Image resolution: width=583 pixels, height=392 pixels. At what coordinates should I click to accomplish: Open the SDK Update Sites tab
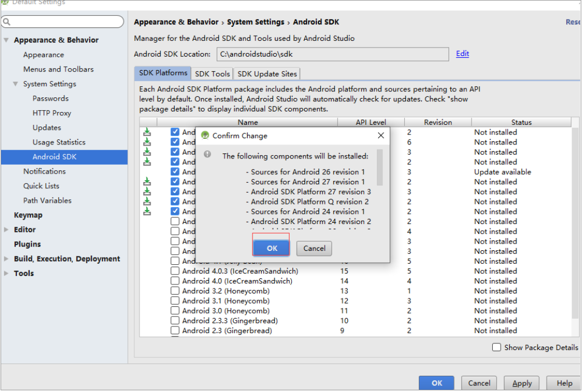coord(267,73)
